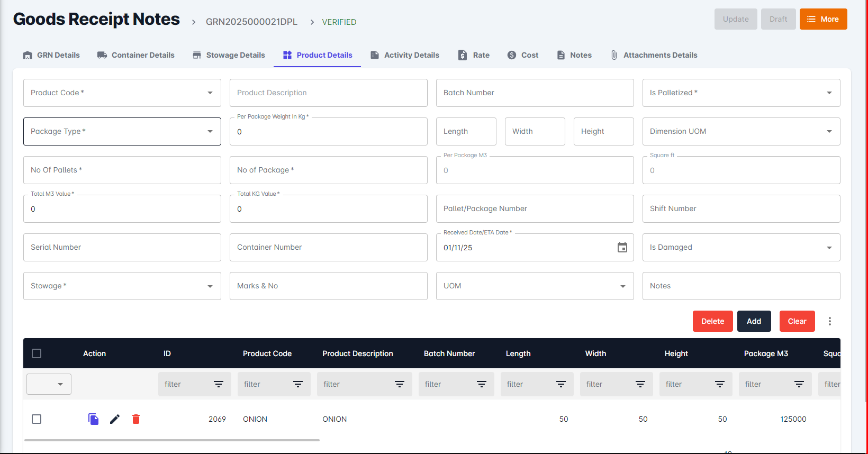Click the horizontal scrollbar below the table
The width and height of the screenshot is (868, 454).
[172, 440]
